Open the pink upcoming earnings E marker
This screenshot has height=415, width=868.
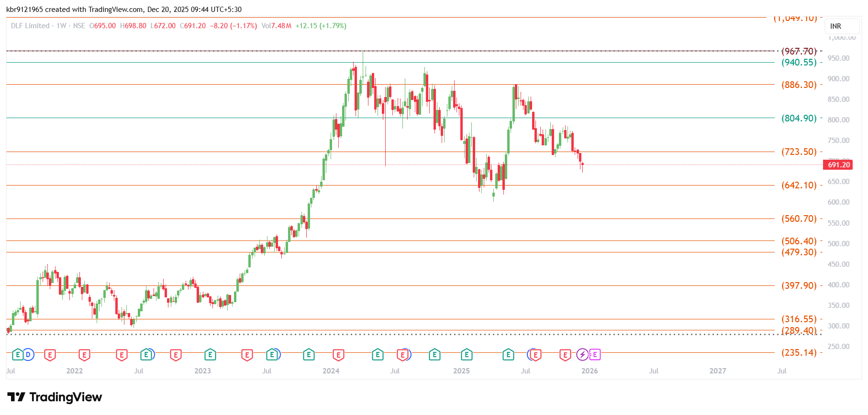point(595,354)
